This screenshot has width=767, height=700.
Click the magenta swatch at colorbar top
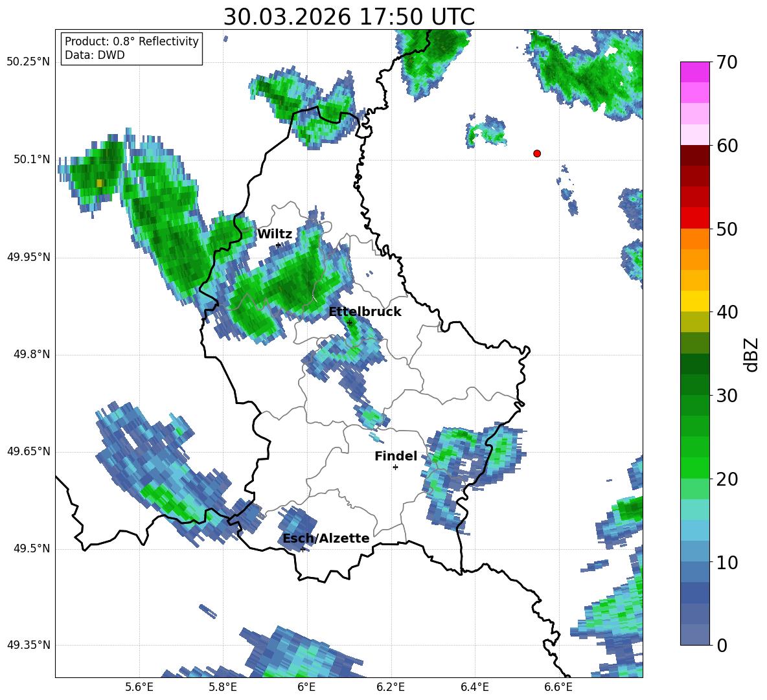(694, 72)
